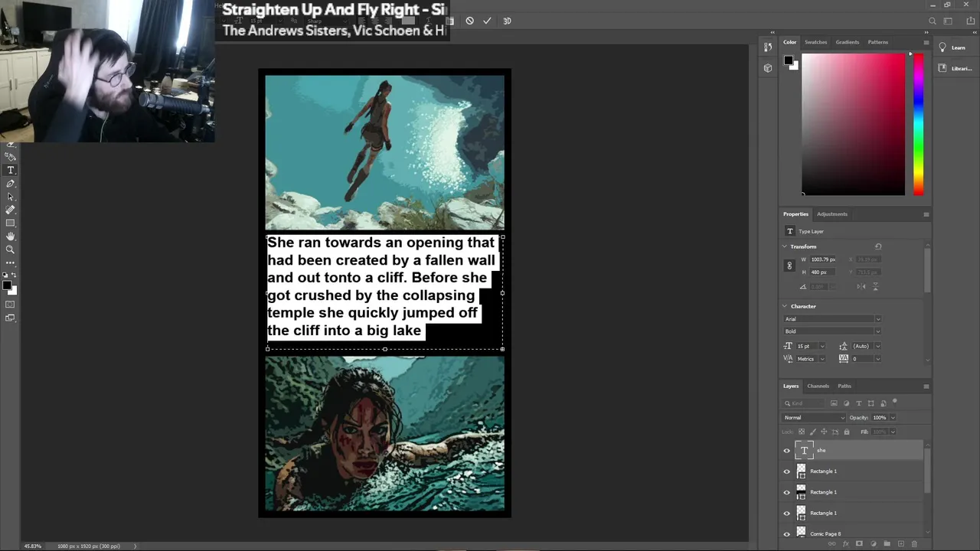Delete layer with trash icon
This screenshot has height=551, width=980.
coord(914,543)
